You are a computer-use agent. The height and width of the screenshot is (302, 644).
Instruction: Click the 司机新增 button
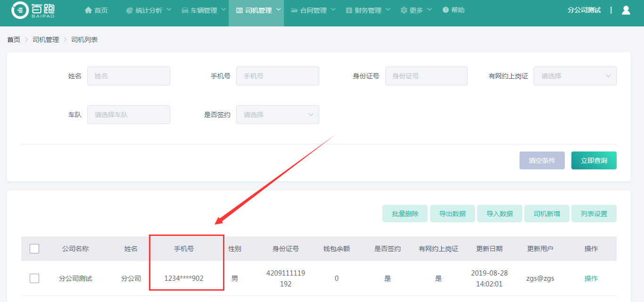(x=546, y=214)
